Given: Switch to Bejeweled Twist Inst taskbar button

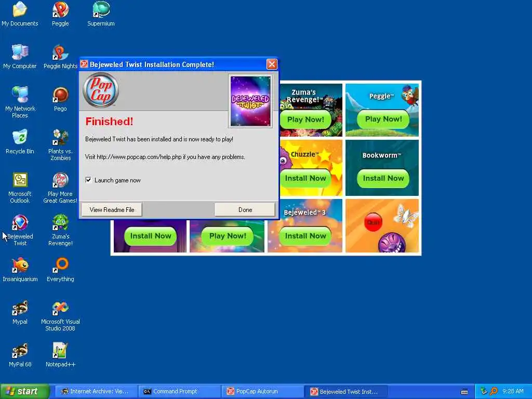Looking at the screenshot, I should 346,392.
